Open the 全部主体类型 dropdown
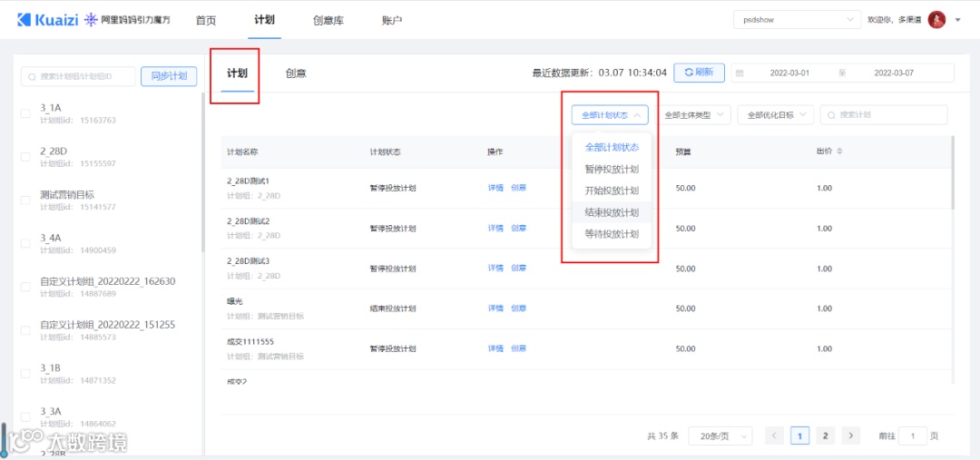Image resolution: width=980 pixels, height=460 pixels. [694, 115]
